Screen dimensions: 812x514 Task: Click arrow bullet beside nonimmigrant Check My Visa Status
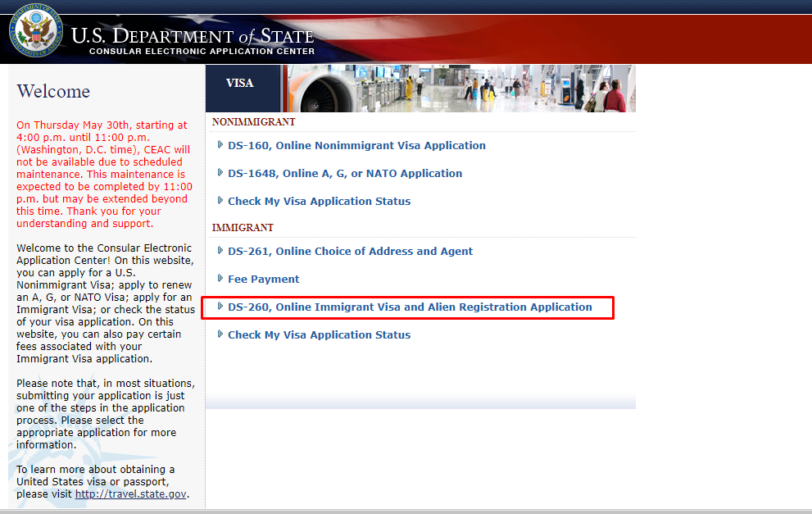point(220,201)
